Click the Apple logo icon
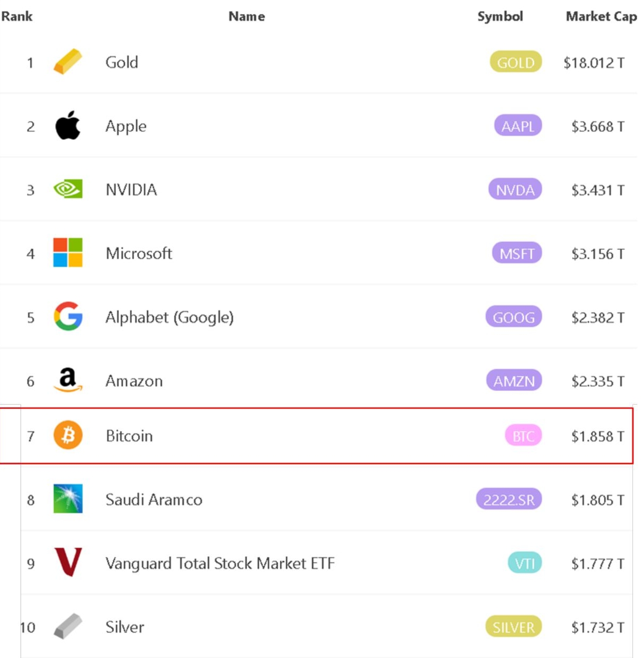The width and height of the screenshot is (644, 658). pyautogui.click(x=68, y=125)
